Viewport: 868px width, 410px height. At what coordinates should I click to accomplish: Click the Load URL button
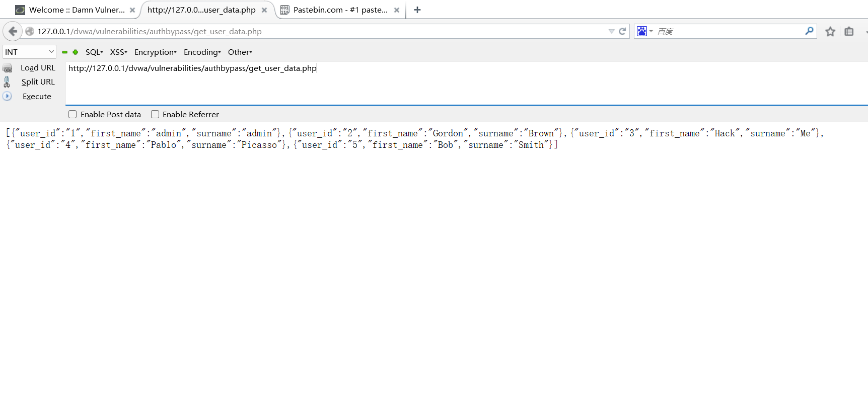tap(38, 68)
